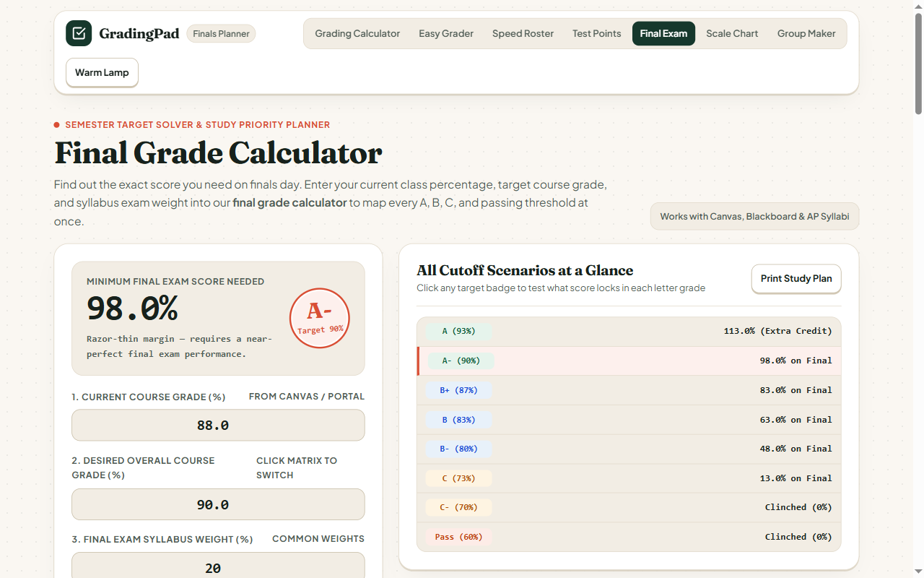
Task: Click the final exam syllabus weight field
Action: pyautogui.click(x=218, y=566)
